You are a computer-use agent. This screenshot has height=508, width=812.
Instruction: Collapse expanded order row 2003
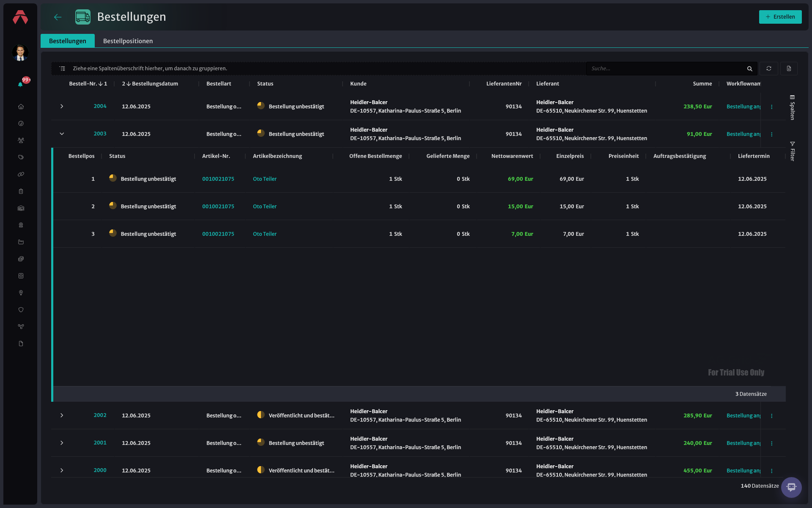[62, 134]
